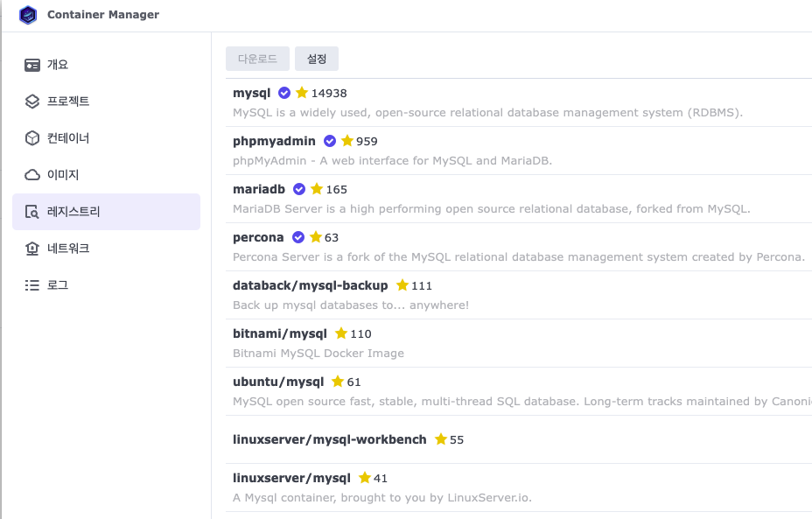
Task: Open the 네트워크 menu item
Action: (106, 249)
